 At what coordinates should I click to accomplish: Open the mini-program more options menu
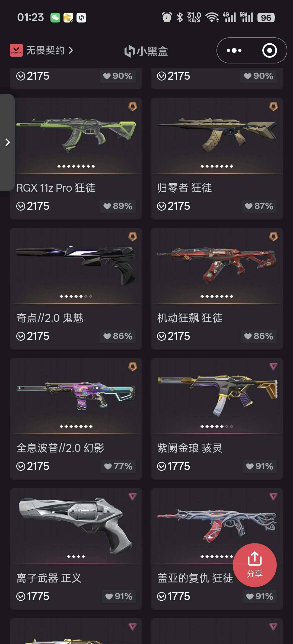pyautogui.click(x=234, y=50)
